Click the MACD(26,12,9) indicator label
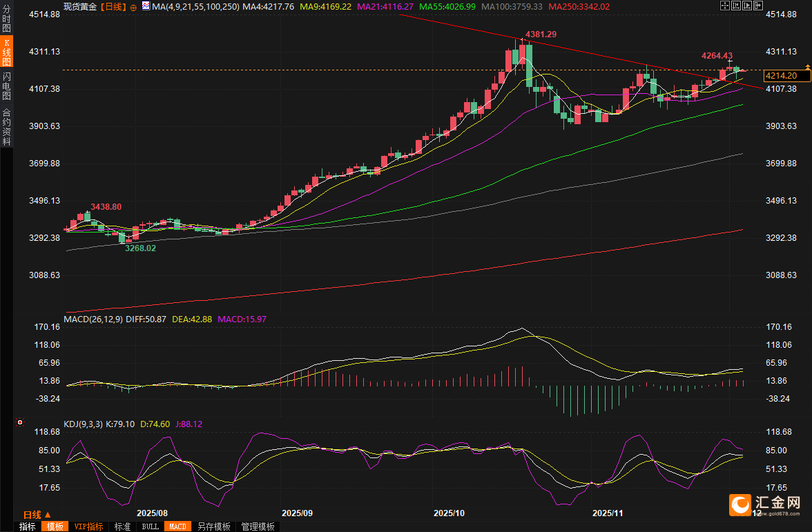This screenshot has width=812, height=532. coord(93,319)
